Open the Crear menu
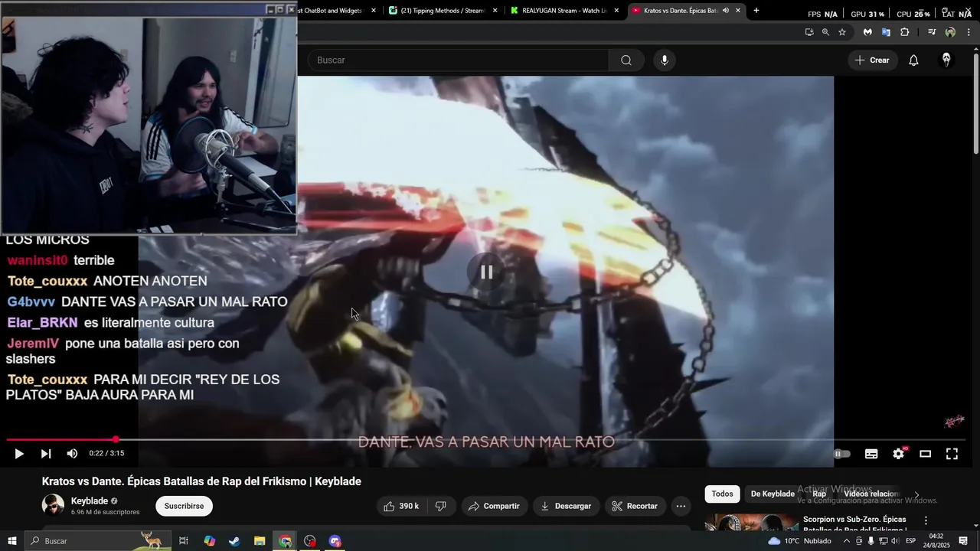 point(872,60)
